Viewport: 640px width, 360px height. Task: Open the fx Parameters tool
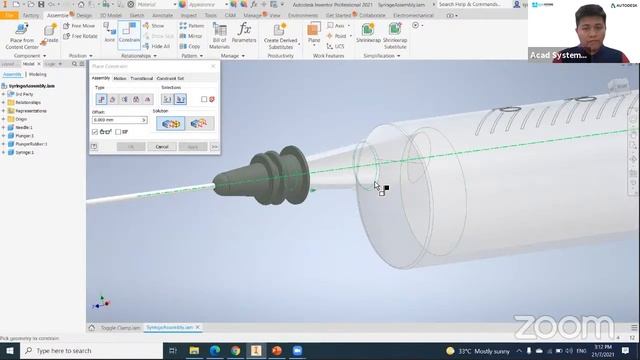[x=244, y=33]
